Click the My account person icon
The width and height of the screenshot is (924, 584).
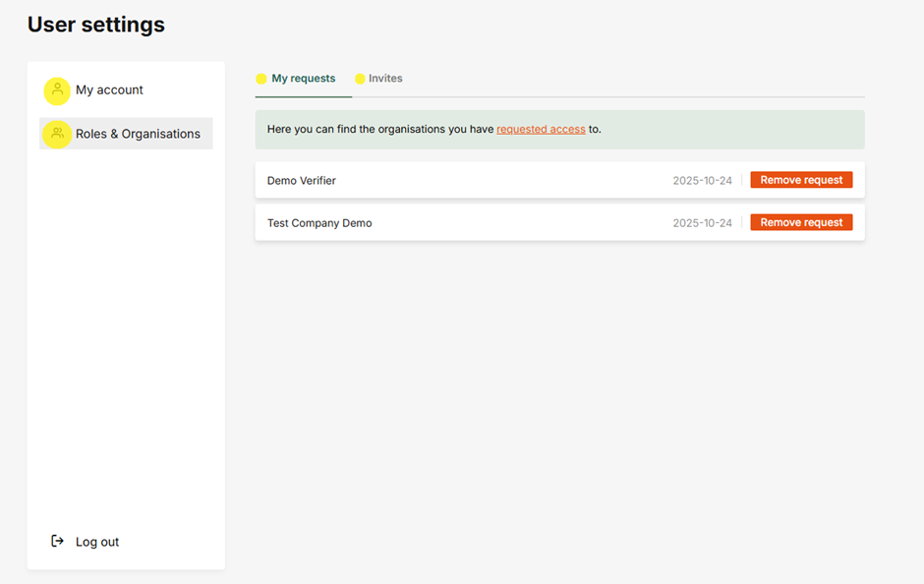pos(57,90)
